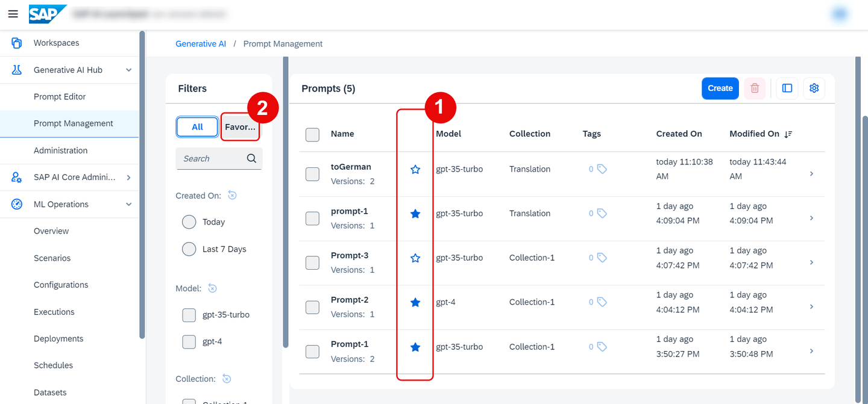Viewport: 868px width, 404px height.
Task: Click the Filters panel scrollbar
Action: click(x=286, y=202)
